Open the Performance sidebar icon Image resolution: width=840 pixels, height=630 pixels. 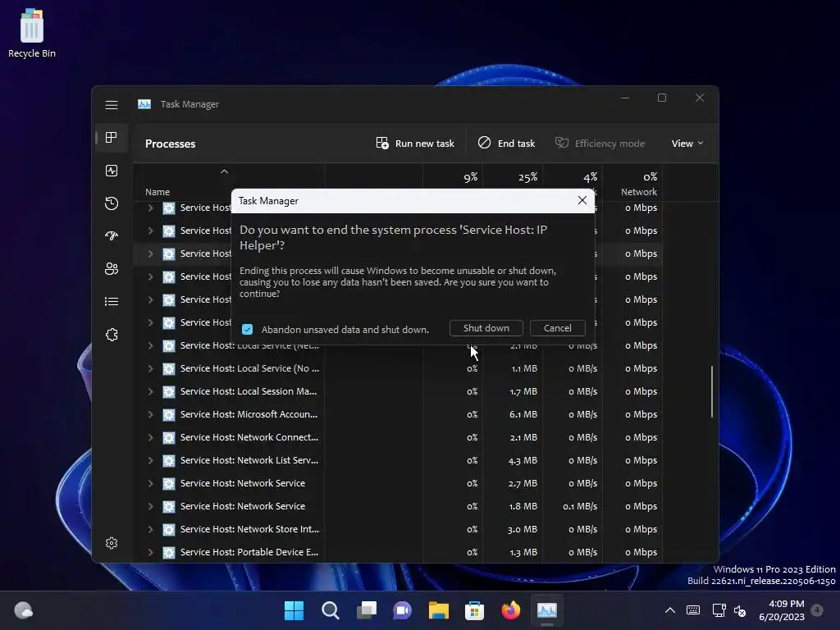[x=112, y=171]
